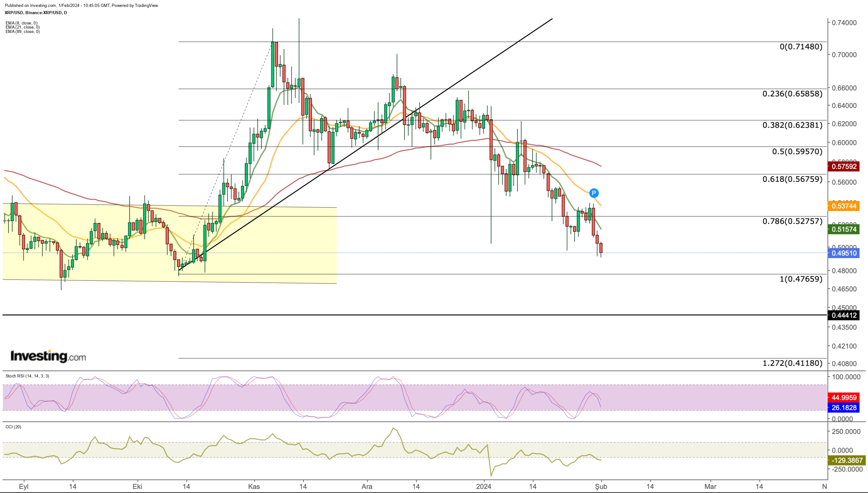
Task: Click the 250.0000 CCI axis label
Action: [846, 432]
